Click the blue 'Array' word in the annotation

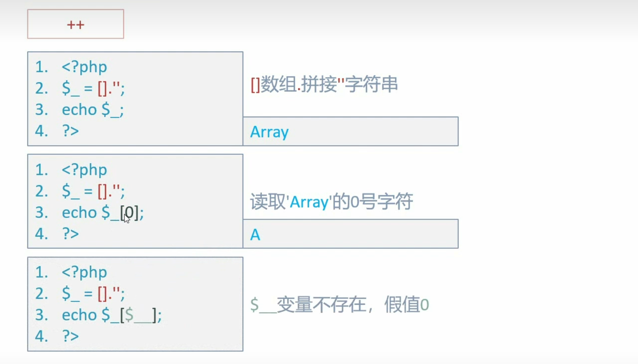tap(309, 203)
